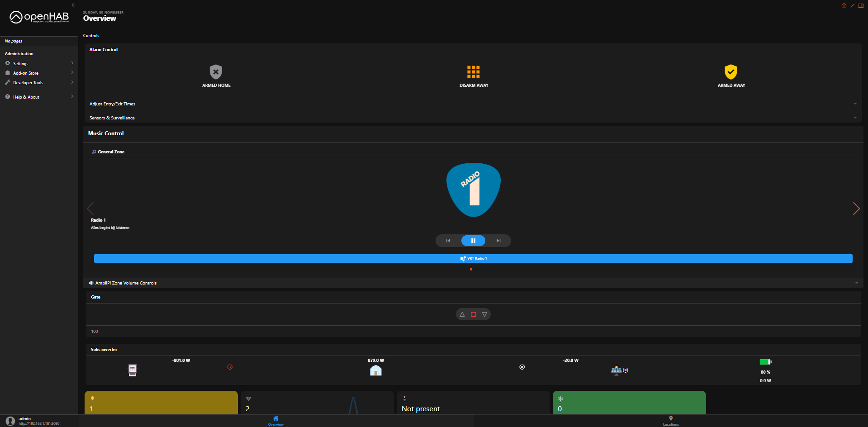Open the Add-on Store menu item

coord(26,73)
